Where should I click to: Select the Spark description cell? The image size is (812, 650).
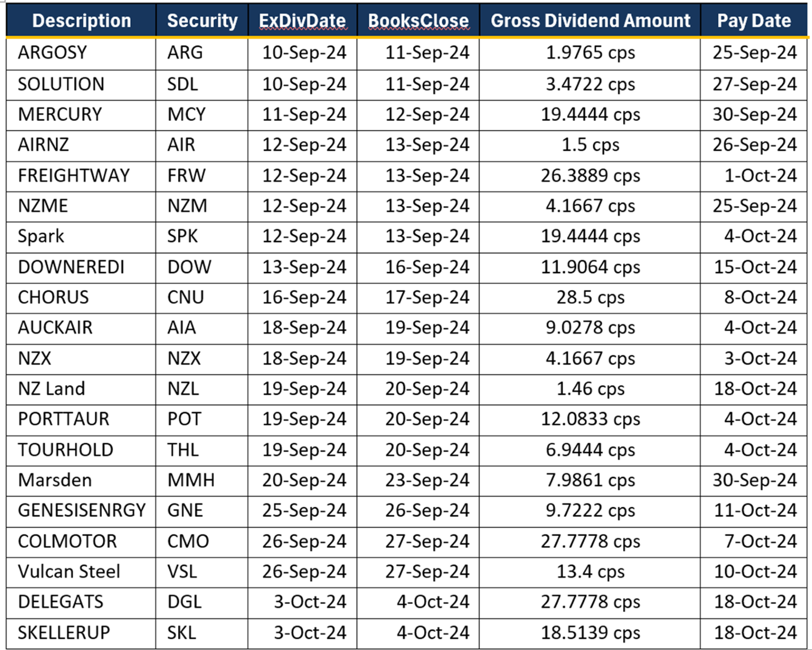click(x=41, y=236)
